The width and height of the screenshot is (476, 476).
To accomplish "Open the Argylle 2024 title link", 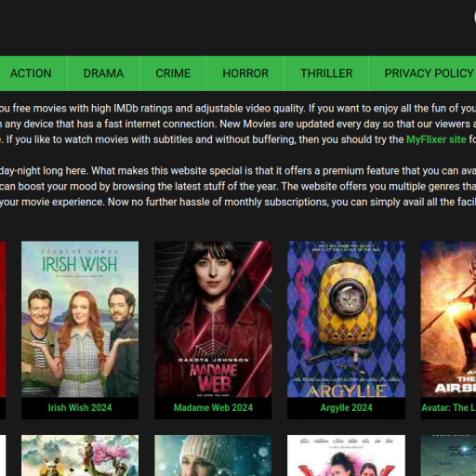I will [x=346, y=407].
